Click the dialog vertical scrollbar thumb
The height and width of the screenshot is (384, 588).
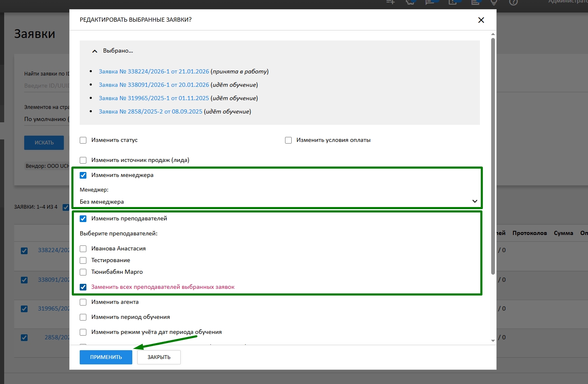pos(493,154)
